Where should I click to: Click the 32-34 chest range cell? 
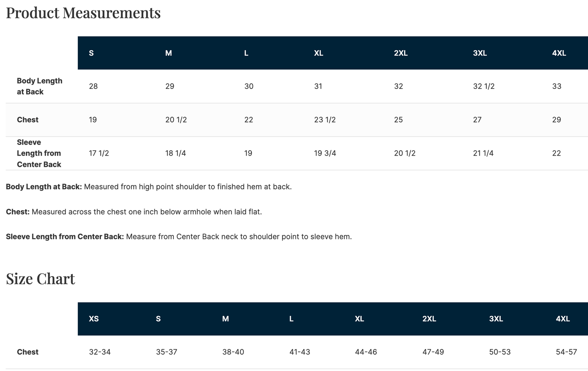pyautogui.click(x=100, y=352)
